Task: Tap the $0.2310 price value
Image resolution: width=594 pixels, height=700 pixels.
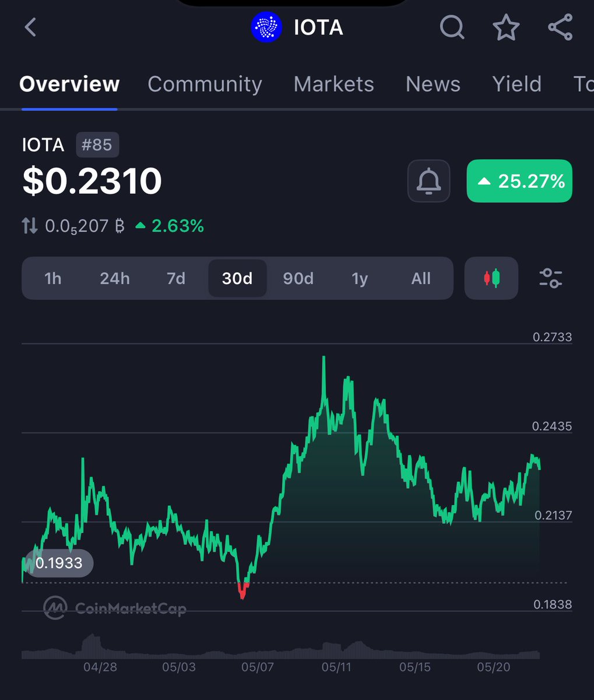Action: [92, 181]
